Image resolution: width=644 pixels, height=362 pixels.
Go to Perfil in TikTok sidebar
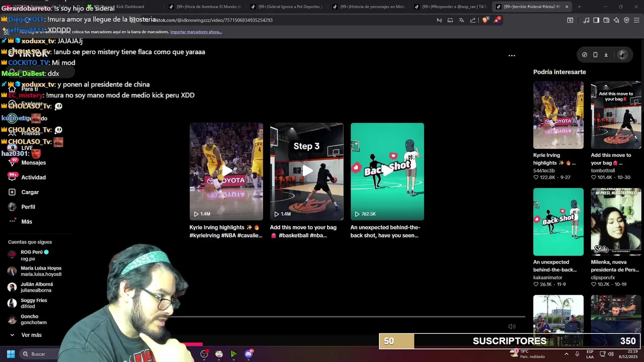22,207
